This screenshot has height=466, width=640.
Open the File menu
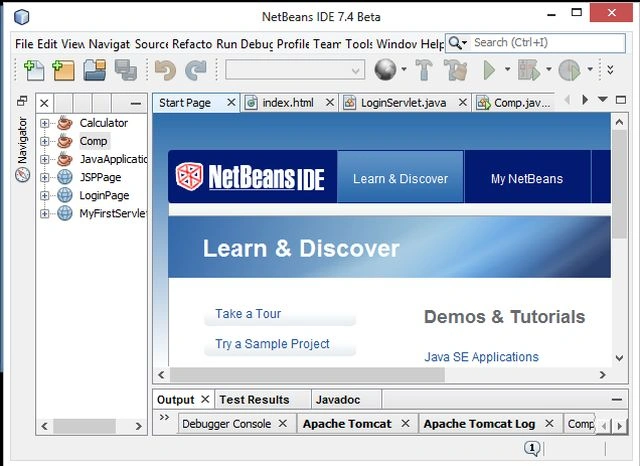click(24, 44)
